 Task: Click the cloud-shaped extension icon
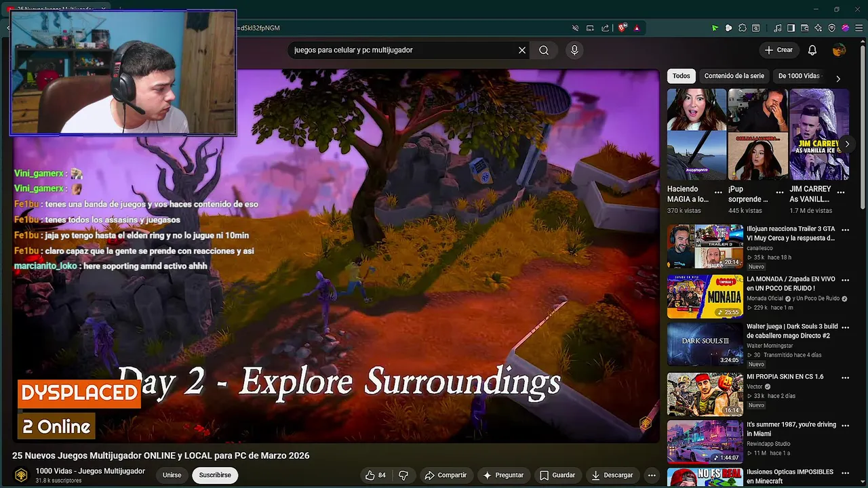click(728, 28)
